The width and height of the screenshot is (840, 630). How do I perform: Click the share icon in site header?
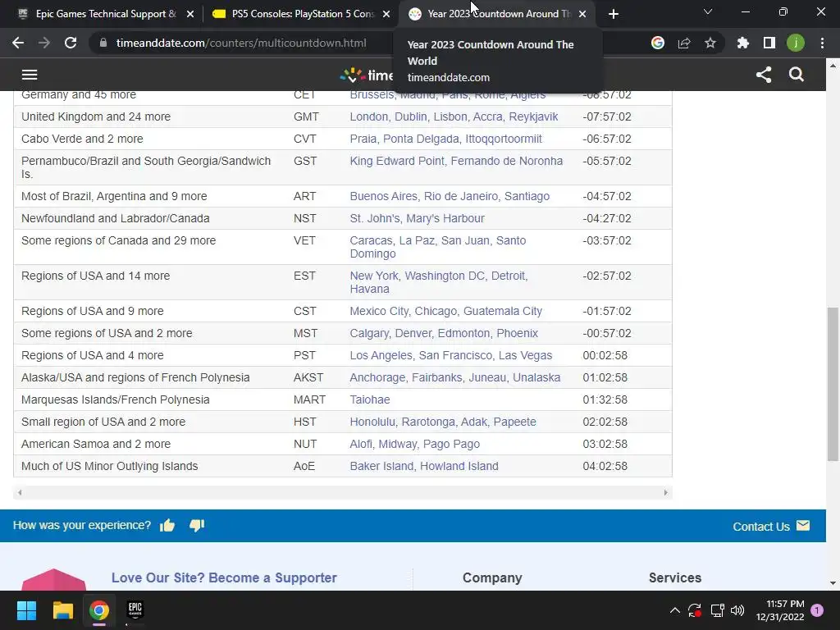[764, 75]
